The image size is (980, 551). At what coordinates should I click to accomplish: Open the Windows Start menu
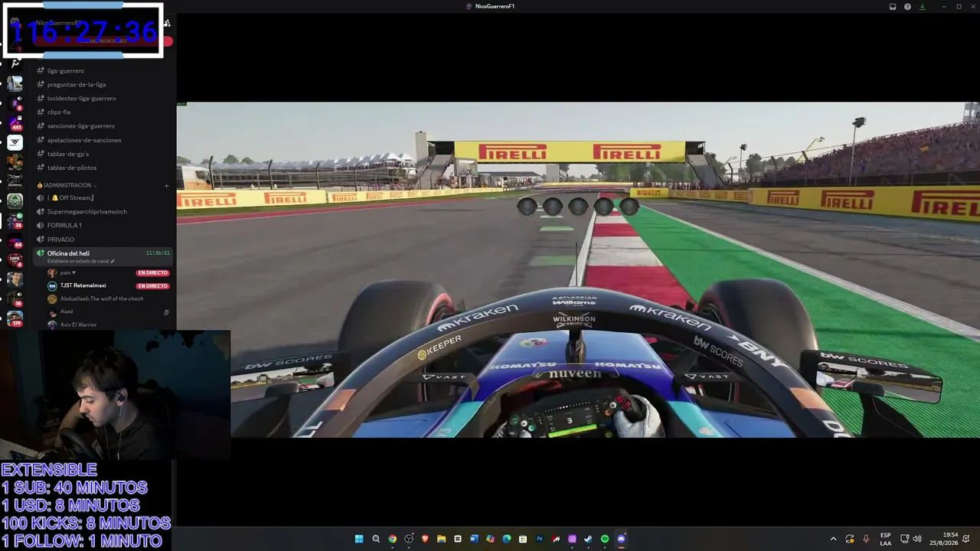pos(358,539)
